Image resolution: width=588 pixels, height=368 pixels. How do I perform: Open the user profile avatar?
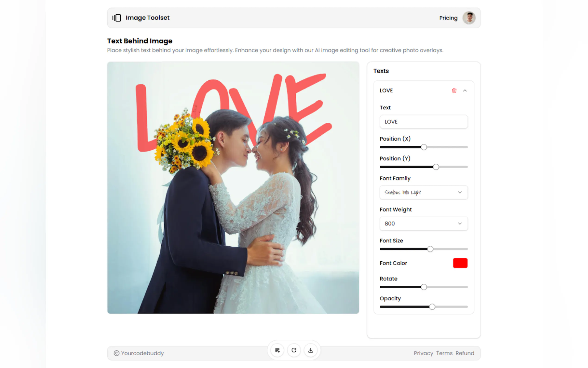click(x=469, y=18)
